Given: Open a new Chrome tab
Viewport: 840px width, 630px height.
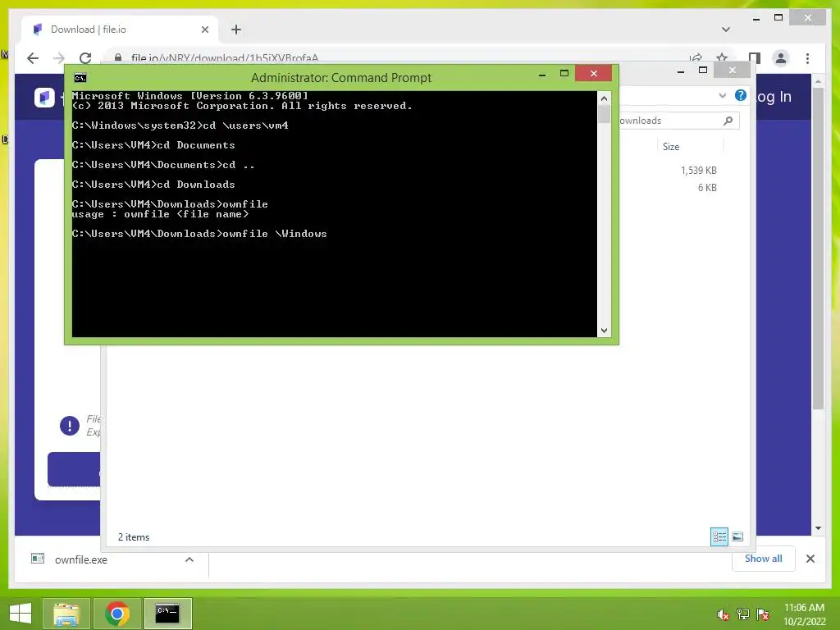Looking at the screenshot, I should pos(236,30).
